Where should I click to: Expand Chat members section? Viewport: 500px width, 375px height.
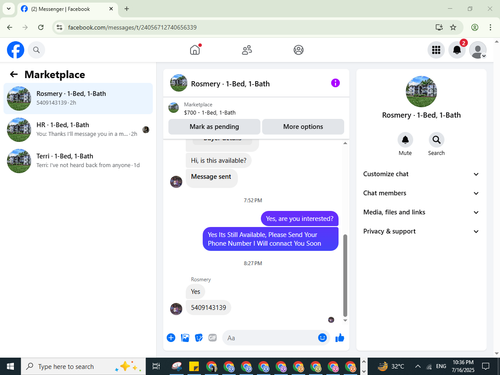coord(421,193)
